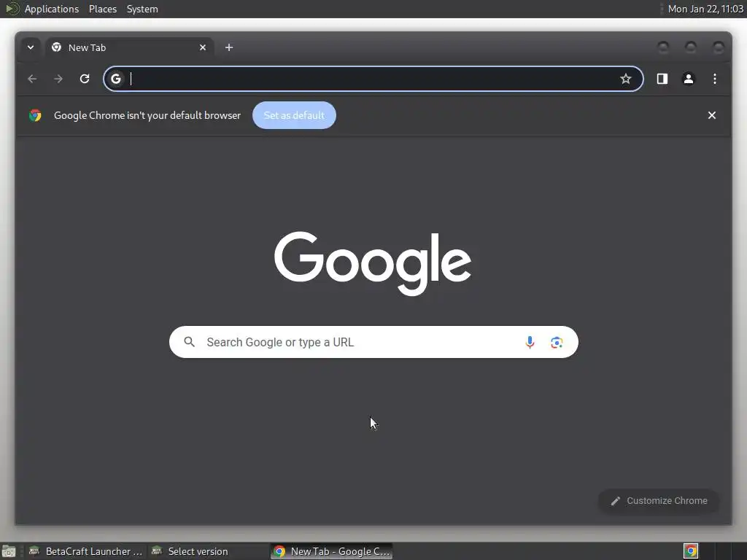Image resolution: width=747 pixels, height=560 pixels.
Task: Click the magnifier icon in search box
Action: 189,342
